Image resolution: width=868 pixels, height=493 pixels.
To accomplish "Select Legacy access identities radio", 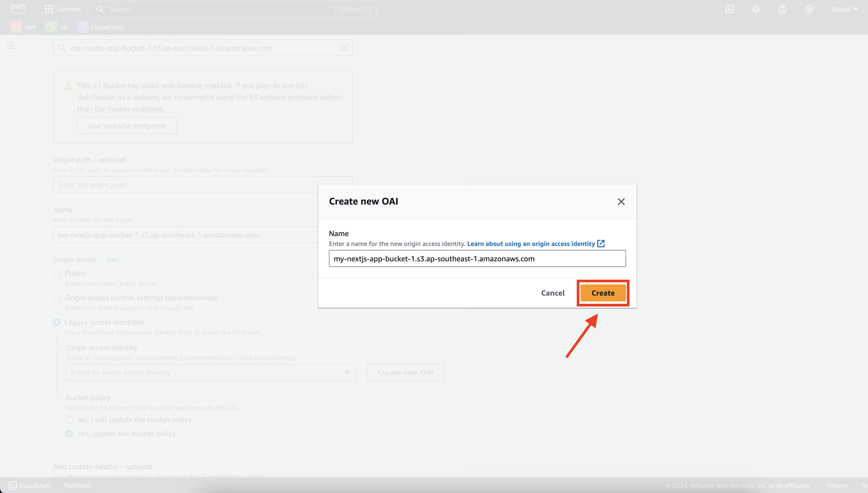I will click(57, 322).
